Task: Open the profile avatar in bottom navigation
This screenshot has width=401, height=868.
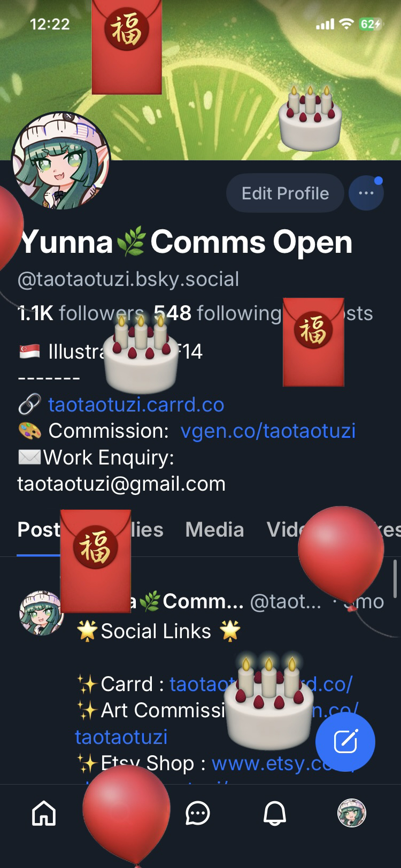Action: [x=351, y=813]
